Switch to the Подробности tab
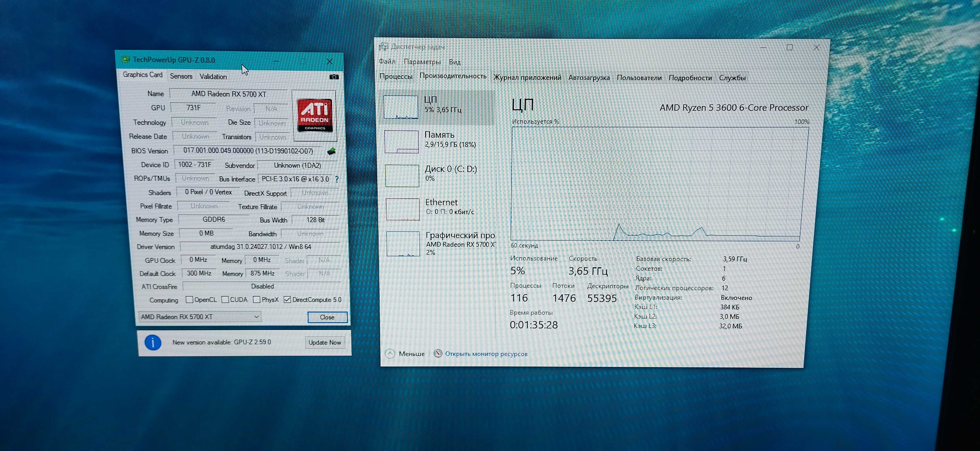 coord(690,78)
